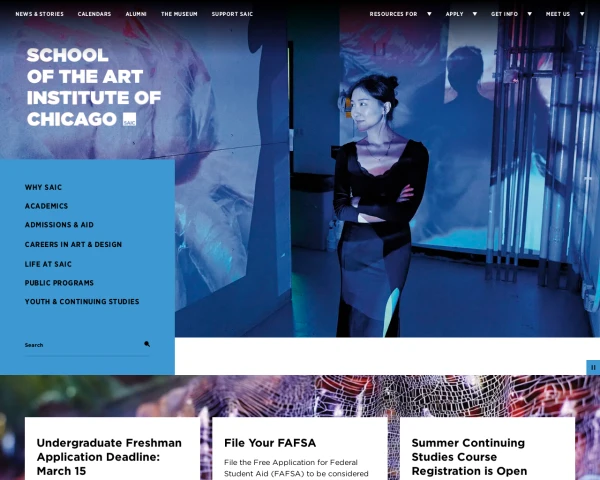Click the FAFSA description text
600x480 pixels.
click(x=296, y=468)
